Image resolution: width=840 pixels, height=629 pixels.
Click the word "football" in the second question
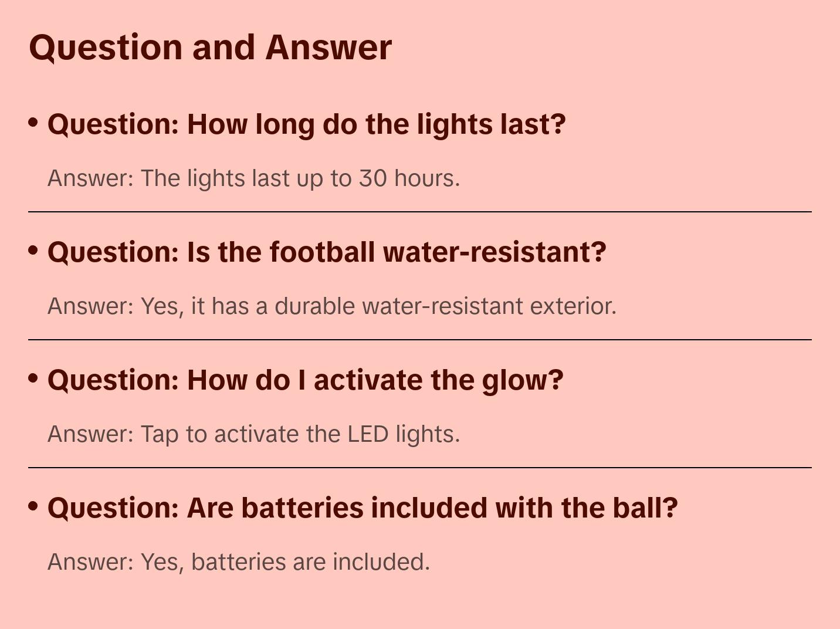322,252
